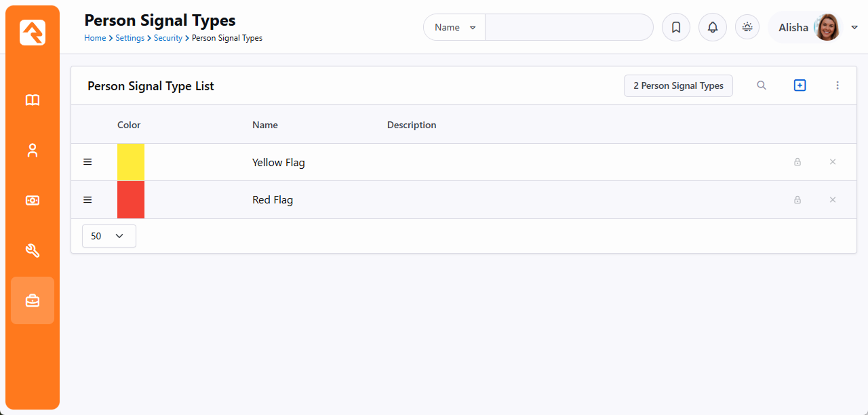This screenshot has height=415, width=868.
Task: Go to Home breadcrumb link
Action: point(95,38)
